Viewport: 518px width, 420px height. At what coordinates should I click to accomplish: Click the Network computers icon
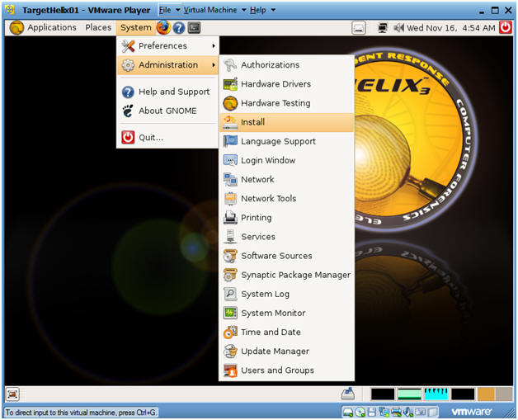tap(230, 179)
